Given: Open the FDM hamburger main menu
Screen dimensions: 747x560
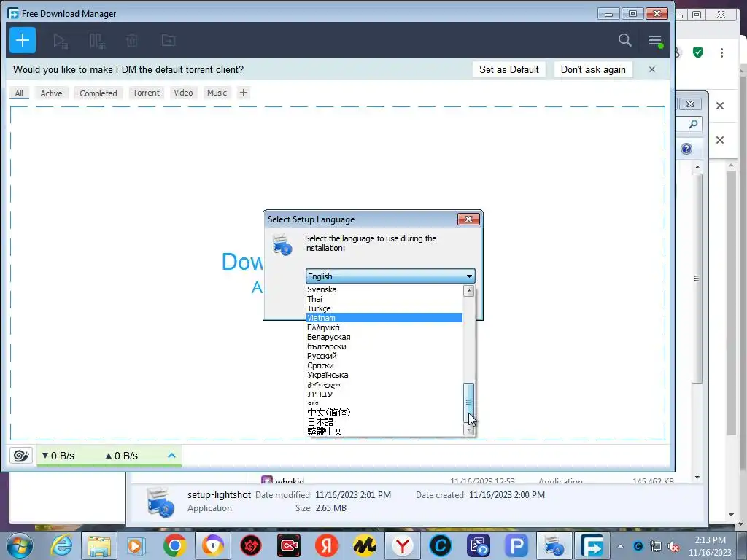Looking at the screenshot, I should 656,41.
